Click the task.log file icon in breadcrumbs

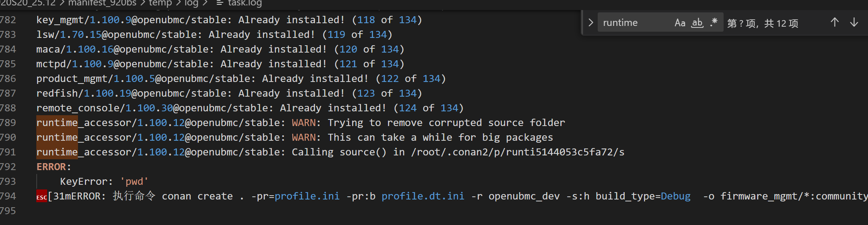pyautogui.click(x=220, y=3)
